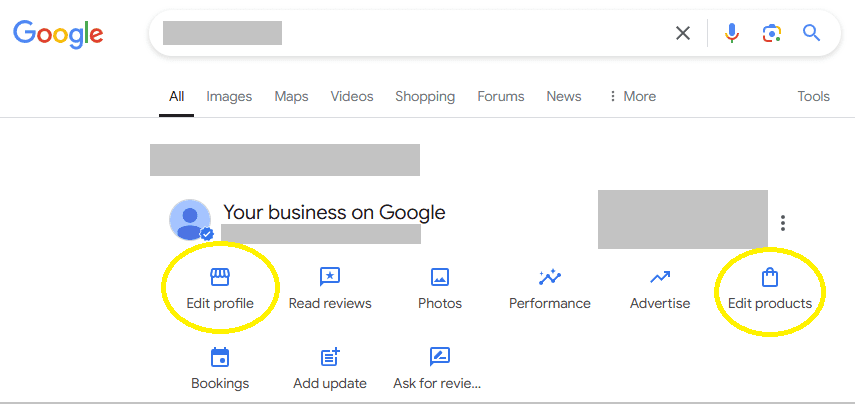
Task: Click the Advertise trend arrow icon
Action: point(659,277)
